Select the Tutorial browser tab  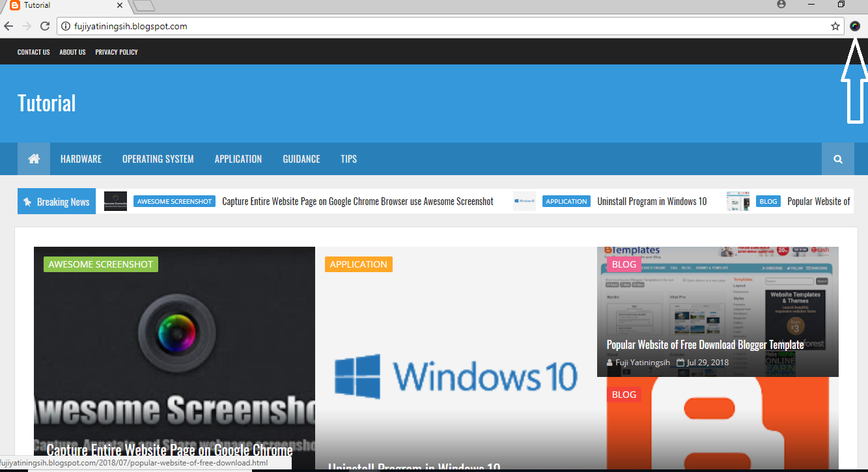(65, 6)
